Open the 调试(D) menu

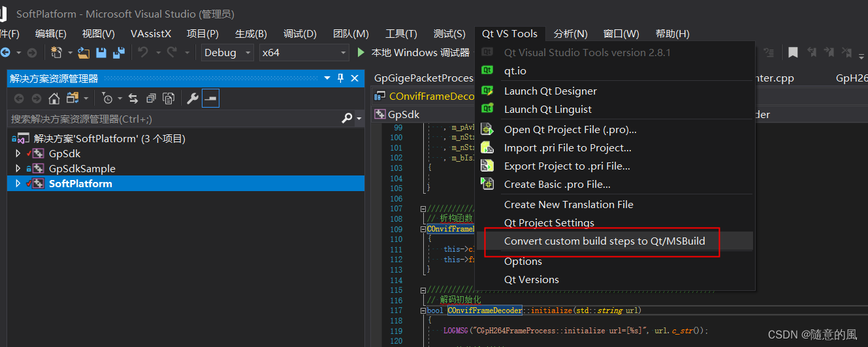[x=300, y=34]
